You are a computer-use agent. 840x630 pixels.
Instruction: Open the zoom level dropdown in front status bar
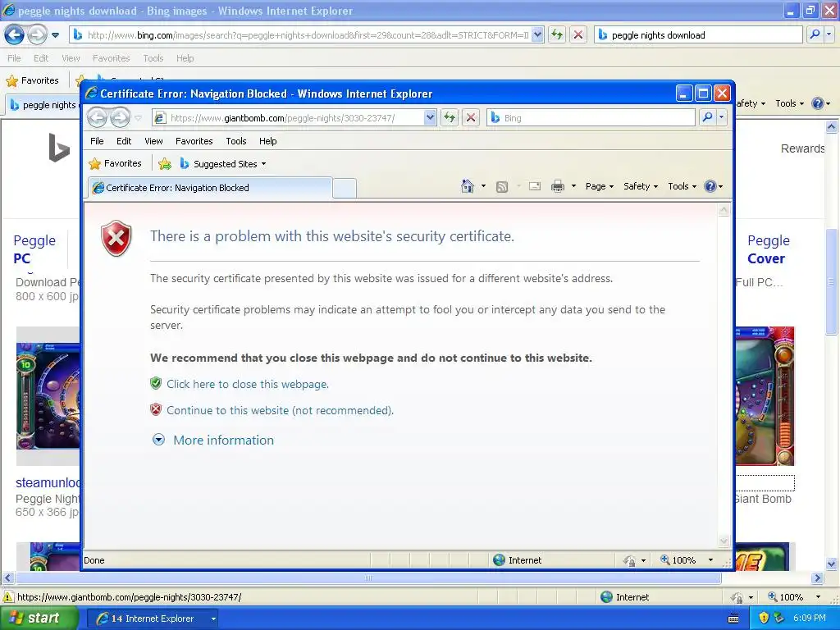(x=711, y=560)
